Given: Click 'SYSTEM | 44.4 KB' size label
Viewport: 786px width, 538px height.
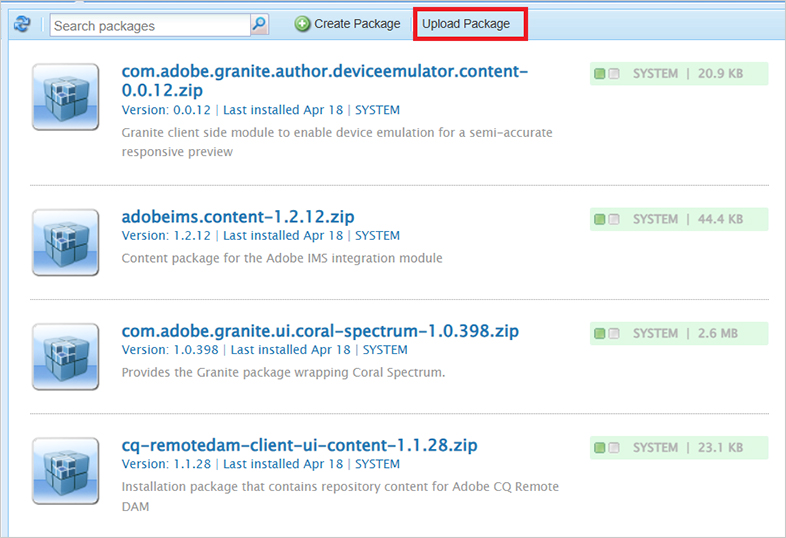Looking at the screenshot, I should coord(688,219).
